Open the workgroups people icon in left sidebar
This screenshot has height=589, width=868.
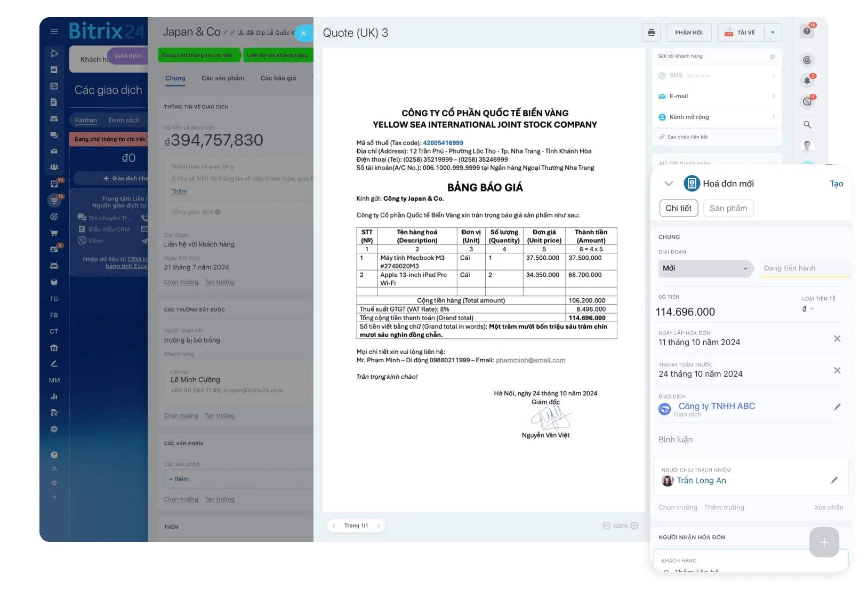[x=54, y=167]
